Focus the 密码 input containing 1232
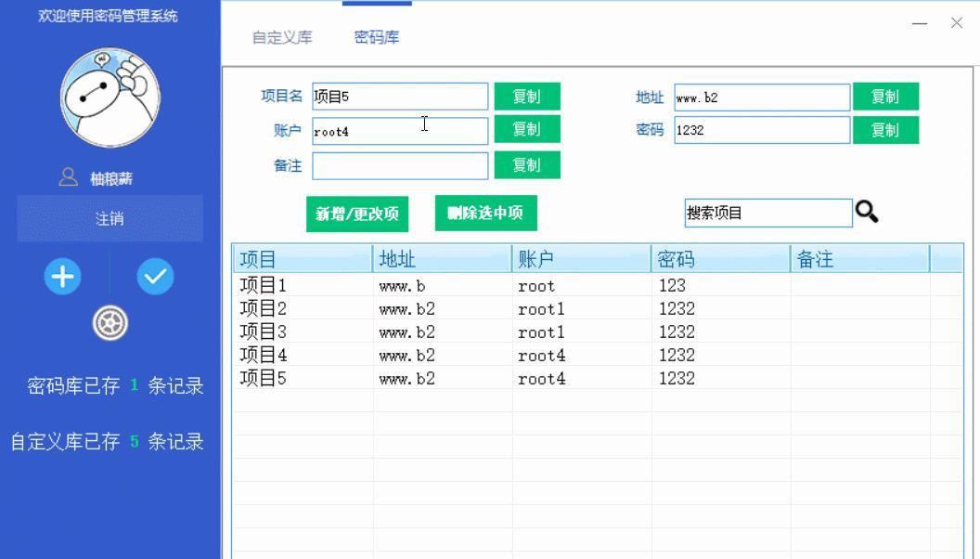 pos(762,130)
